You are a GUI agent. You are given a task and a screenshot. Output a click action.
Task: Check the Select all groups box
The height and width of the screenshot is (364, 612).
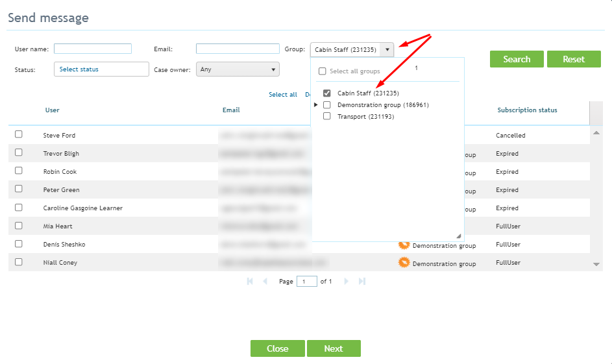pos(322,71)
